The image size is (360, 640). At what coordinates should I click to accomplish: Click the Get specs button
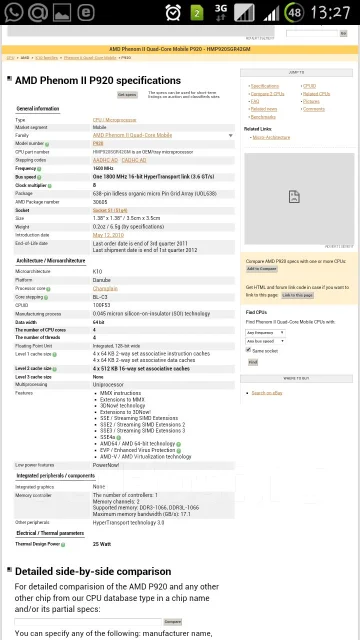click(x=127, y=95)
